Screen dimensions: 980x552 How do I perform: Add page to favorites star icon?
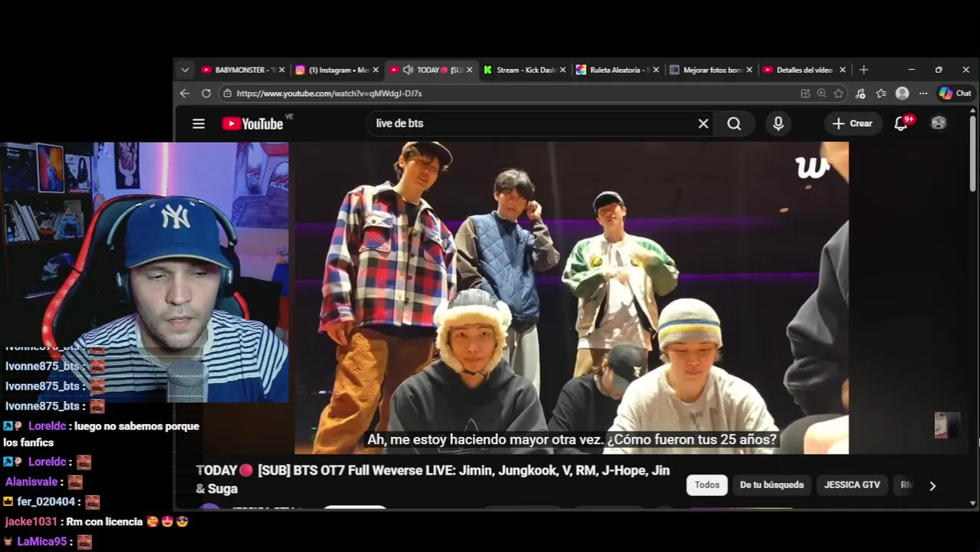[839, 93]
